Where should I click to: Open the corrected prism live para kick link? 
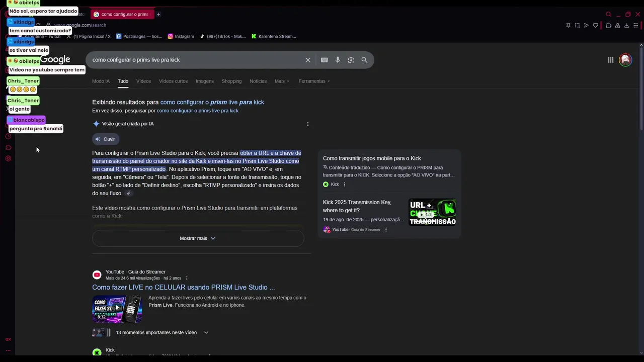(x=212, y=102)
